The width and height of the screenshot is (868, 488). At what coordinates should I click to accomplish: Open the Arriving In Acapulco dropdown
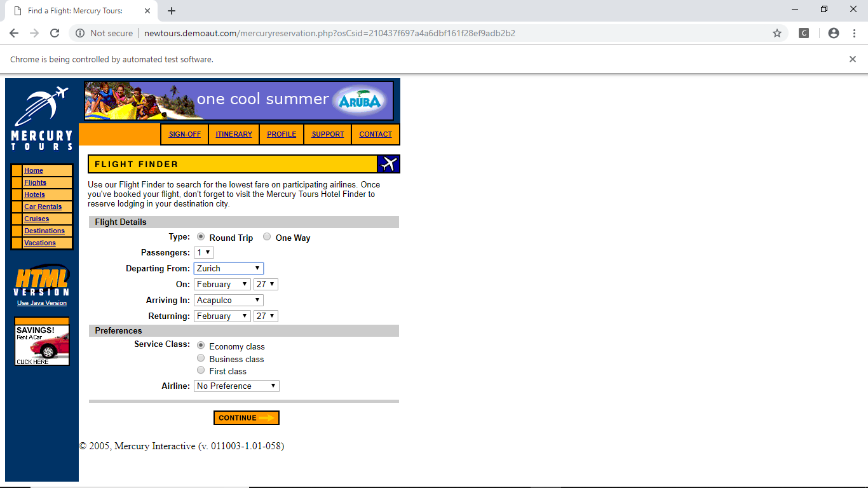[x=229, y=300]
